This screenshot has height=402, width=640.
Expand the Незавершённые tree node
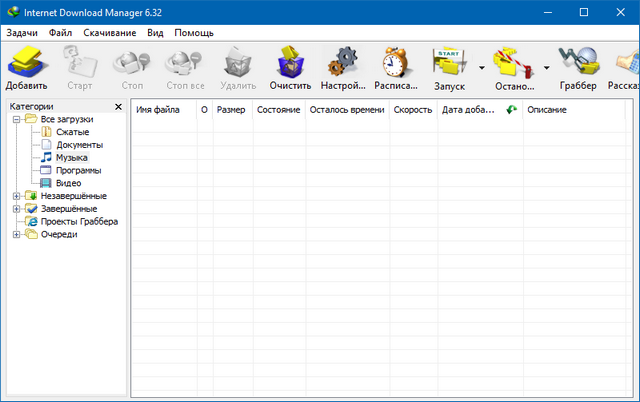17,196
